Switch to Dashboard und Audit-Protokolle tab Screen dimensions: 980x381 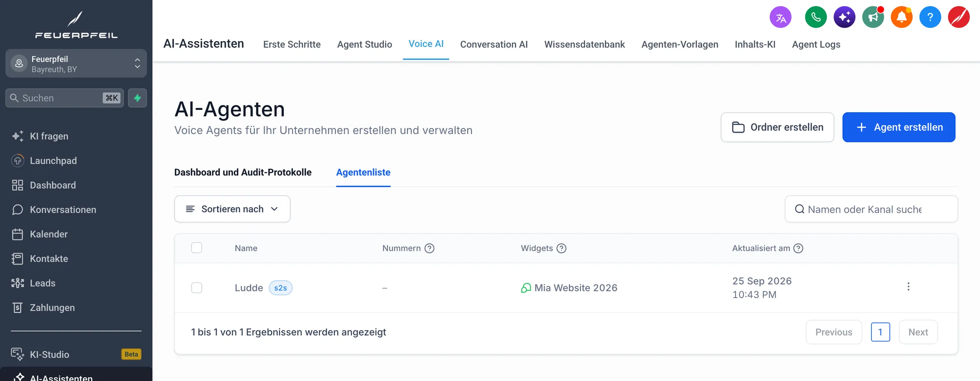point(243,172)
